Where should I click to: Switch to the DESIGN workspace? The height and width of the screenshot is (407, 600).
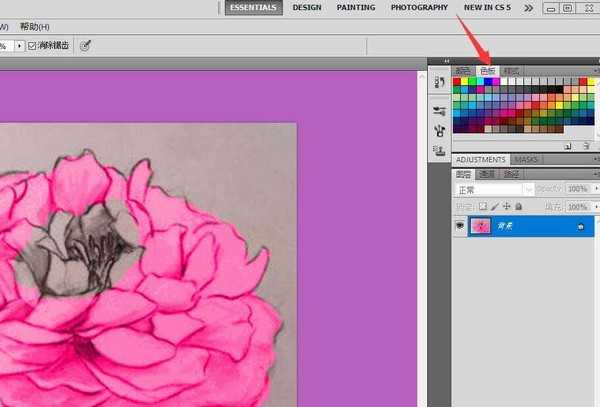pyautogui.click(x=307, y=8)
